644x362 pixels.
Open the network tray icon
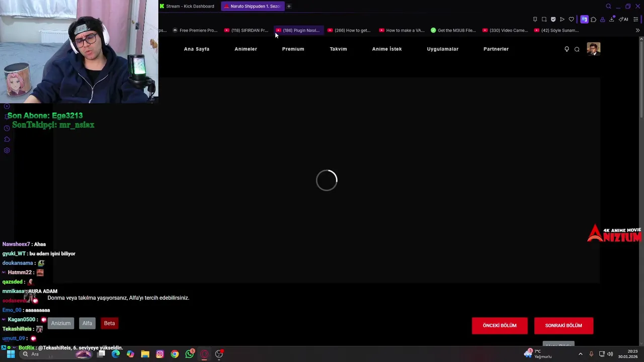click(x=602, y=354)
